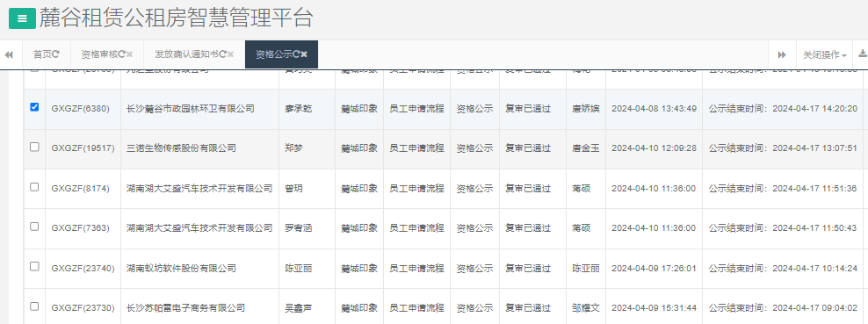Click company 三诺生物传感股份有限公司
Image resolution: width=868 pixels, height=324 pixels.
click(x=181, y=148)
